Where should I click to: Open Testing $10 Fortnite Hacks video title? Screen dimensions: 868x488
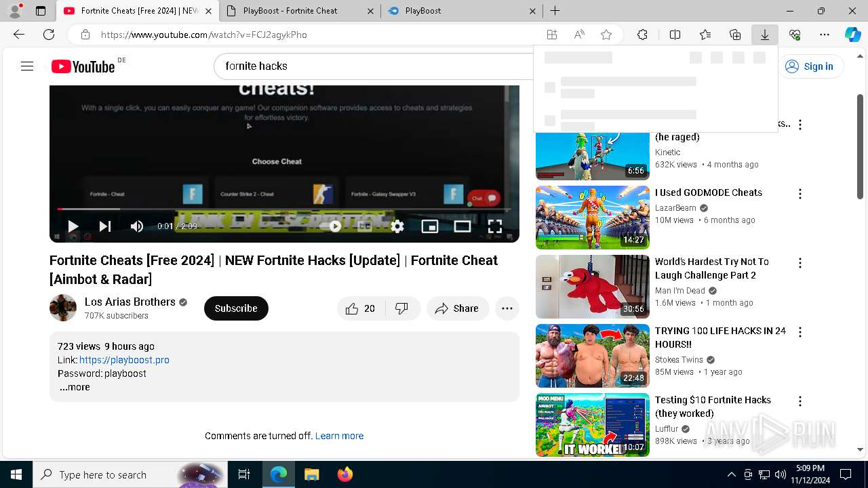[x=713, y=407]
